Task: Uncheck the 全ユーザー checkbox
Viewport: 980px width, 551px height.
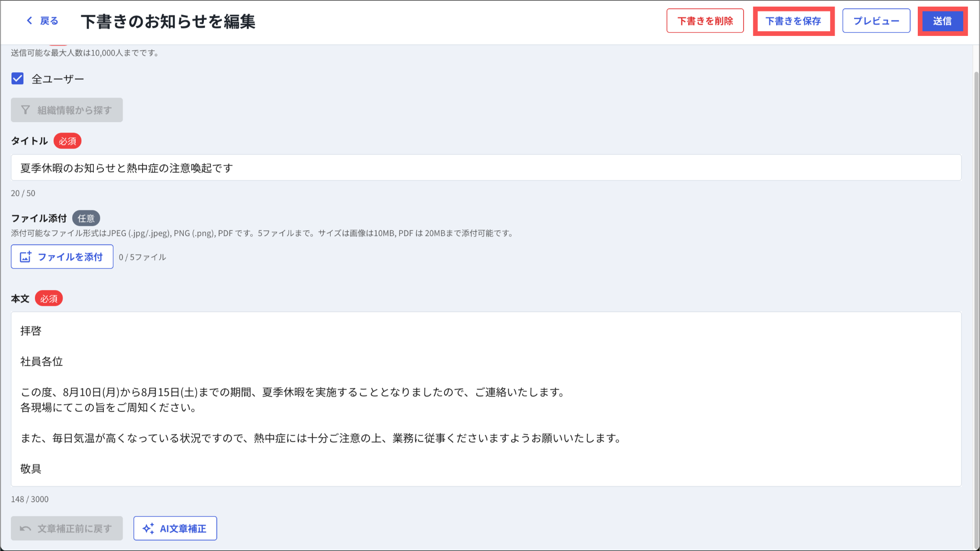Action: click(x=18, y=79)
